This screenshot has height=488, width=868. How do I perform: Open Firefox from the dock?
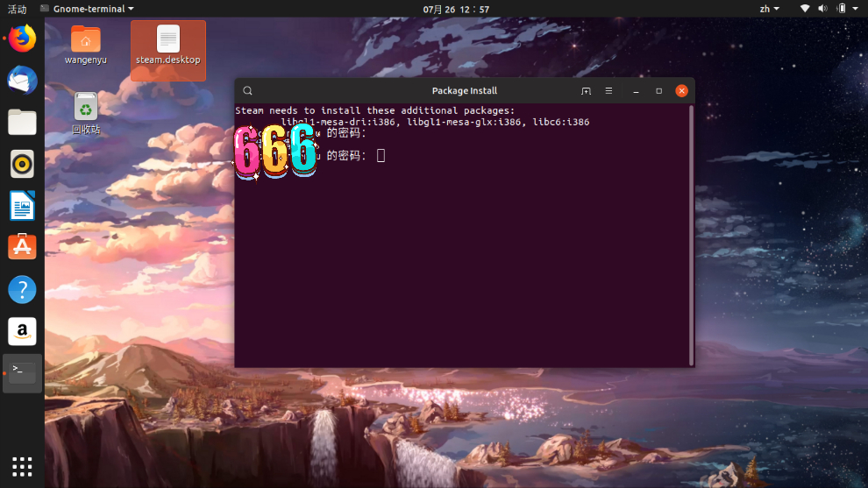pyautogui.click(x=22, y=39)
